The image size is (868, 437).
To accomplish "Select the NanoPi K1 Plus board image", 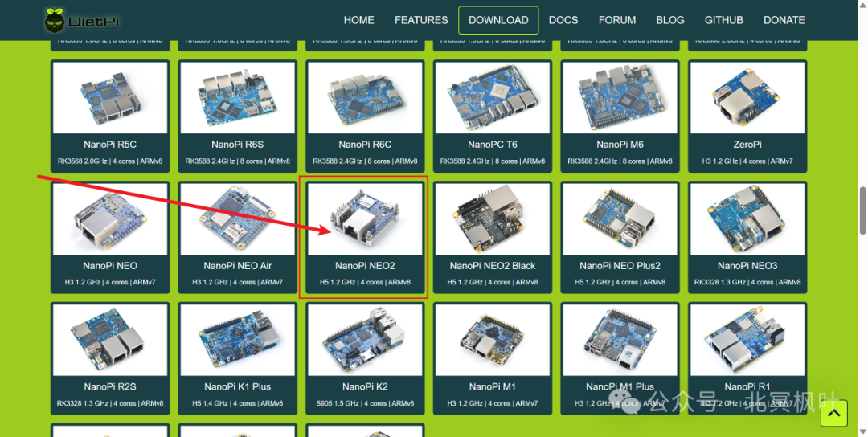I will tap(237, 340).
